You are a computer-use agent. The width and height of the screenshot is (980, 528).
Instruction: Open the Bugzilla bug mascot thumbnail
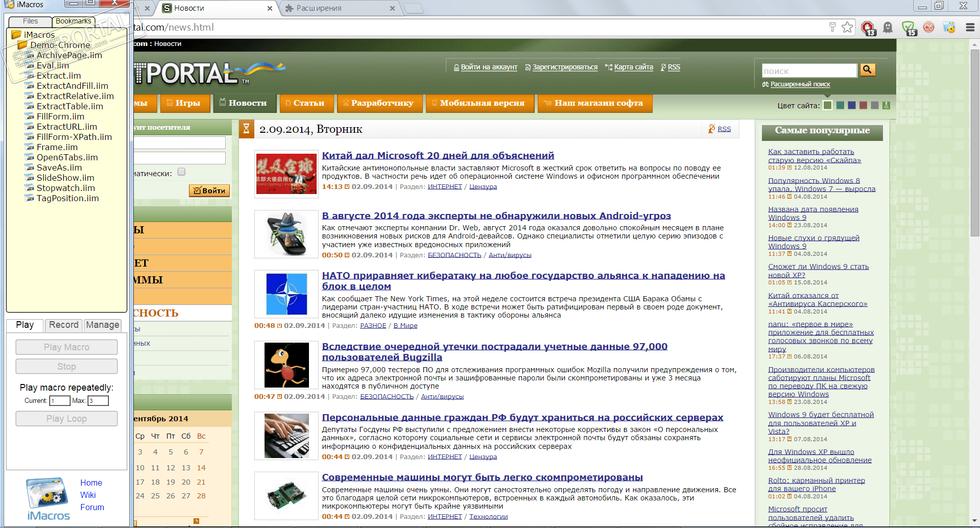286,365
